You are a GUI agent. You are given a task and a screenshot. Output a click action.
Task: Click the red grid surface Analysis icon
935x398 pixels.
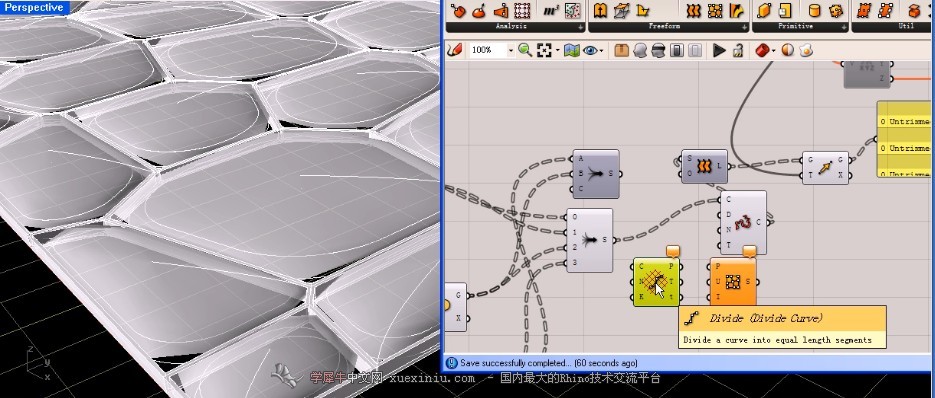tap(522, 10)
